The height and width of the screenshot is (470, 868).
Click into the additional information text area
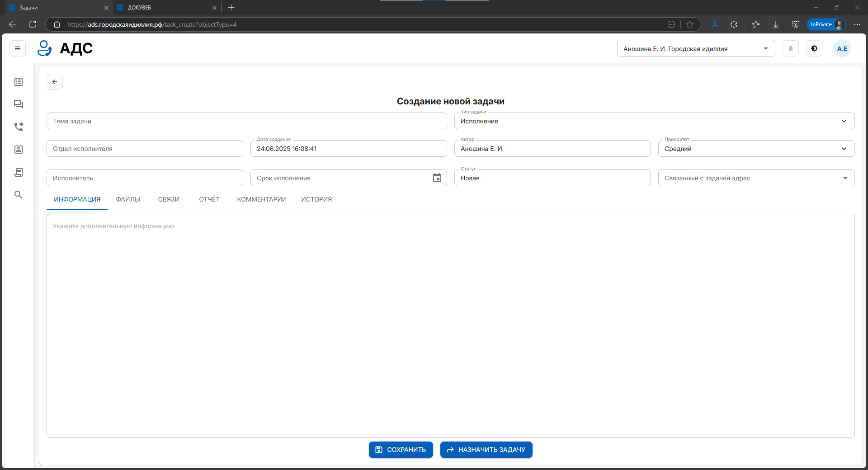pos(451,326)
